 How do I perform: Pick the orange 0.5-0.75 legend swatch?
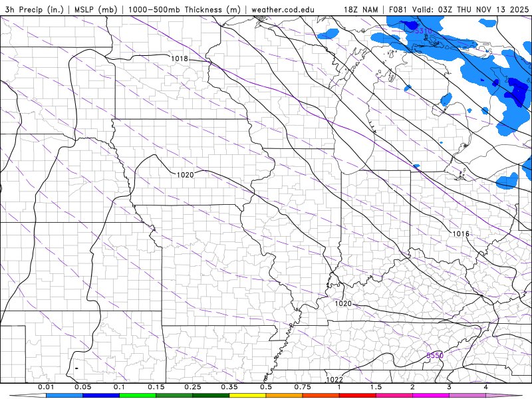285,396
